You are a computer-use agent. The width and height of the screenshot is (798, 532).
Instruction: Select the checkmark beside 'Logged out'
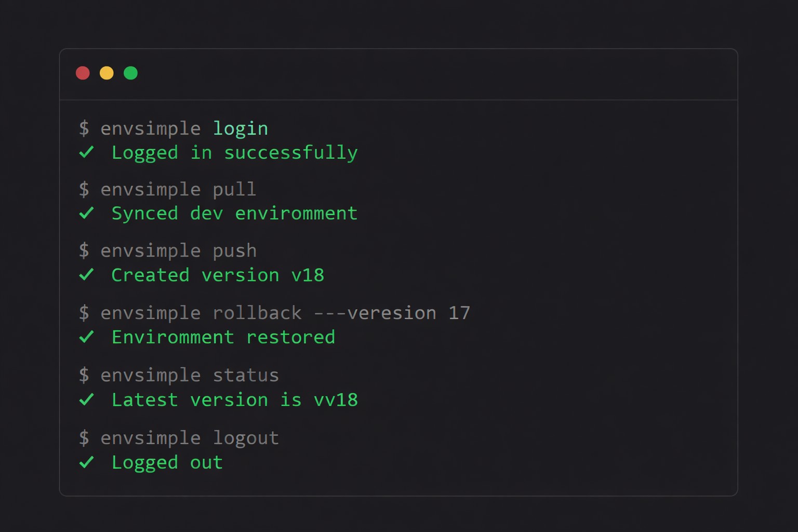[x=87, y=462]
